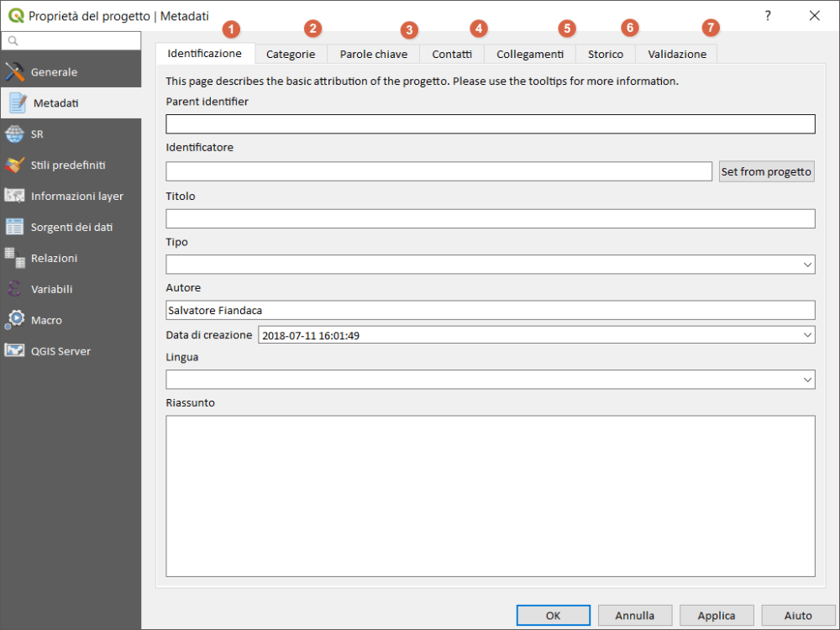Open Sorgenti dei dati icon
The height and width of the screenshot is (630, 840).
pos(15,228)
